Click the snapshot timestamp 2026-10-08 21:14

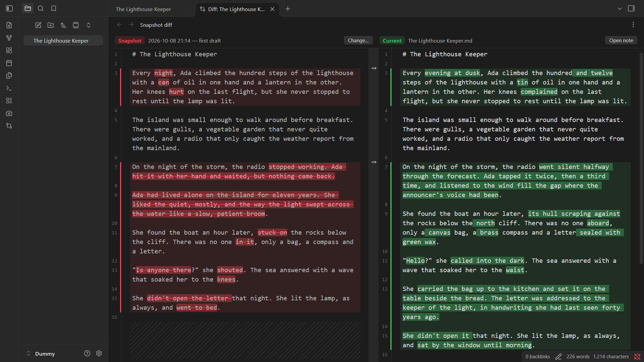click(169, 41)
